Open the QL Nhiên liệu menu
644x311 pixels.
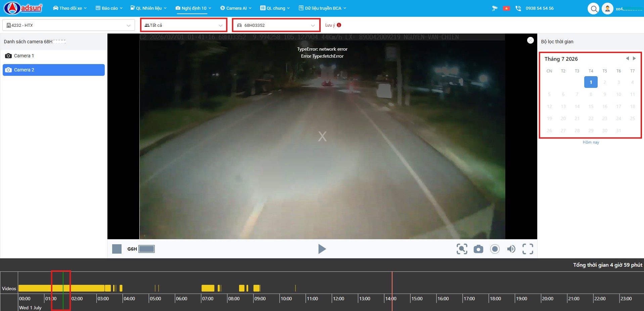point(148,8)
